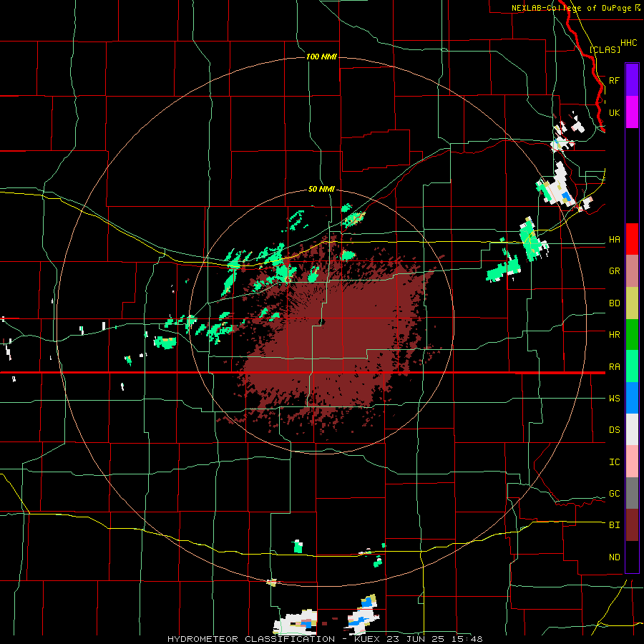The width and height of the screenshot is (644, 644).
Task: Click the UK magenta legend swatch
Action: tap(632, 112)
